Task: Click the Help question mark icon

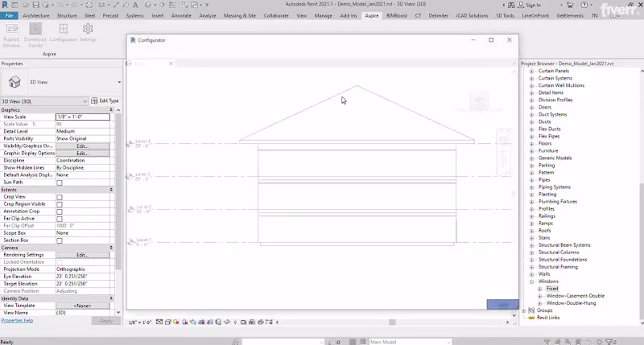Action: coord(584,5)
